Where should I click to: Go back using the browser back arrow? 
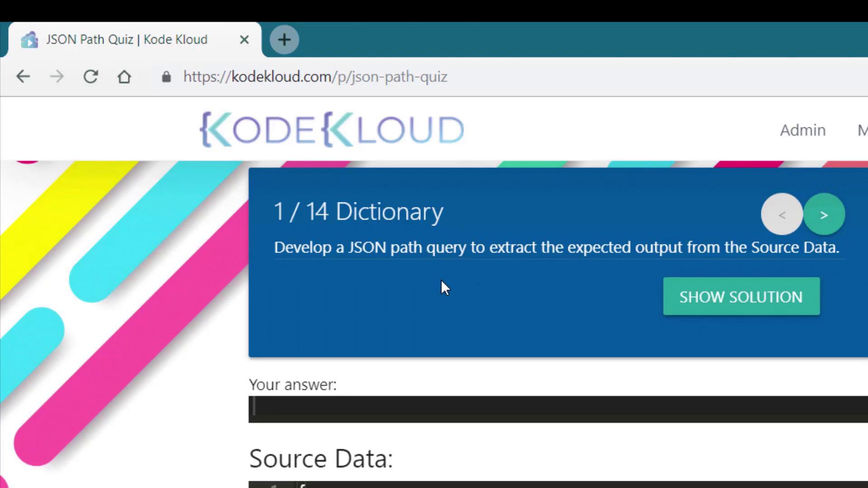pos(23,77)
